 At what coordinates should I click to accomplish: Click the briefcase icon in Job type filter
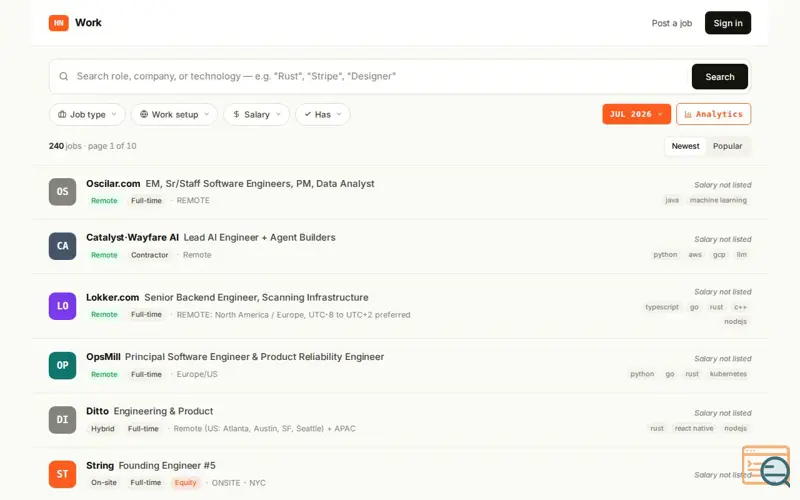[x=62, y=114]
